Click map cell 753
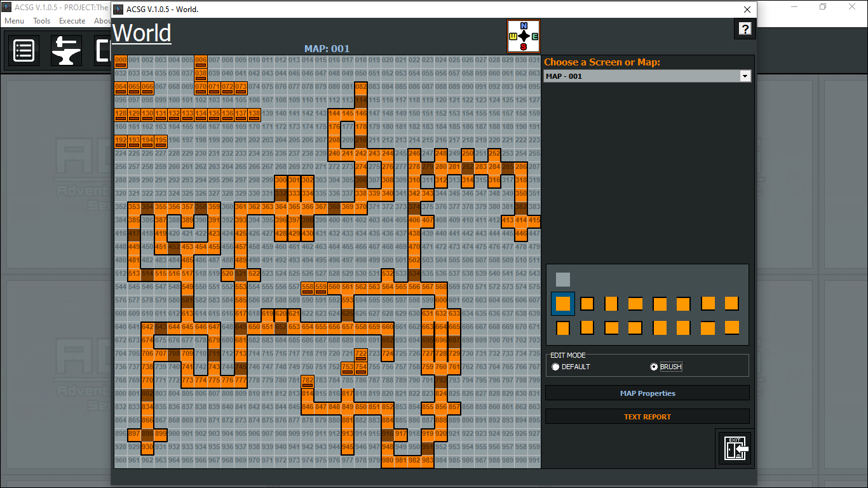This screenshot has width=868, height=488. click(348, 369)
